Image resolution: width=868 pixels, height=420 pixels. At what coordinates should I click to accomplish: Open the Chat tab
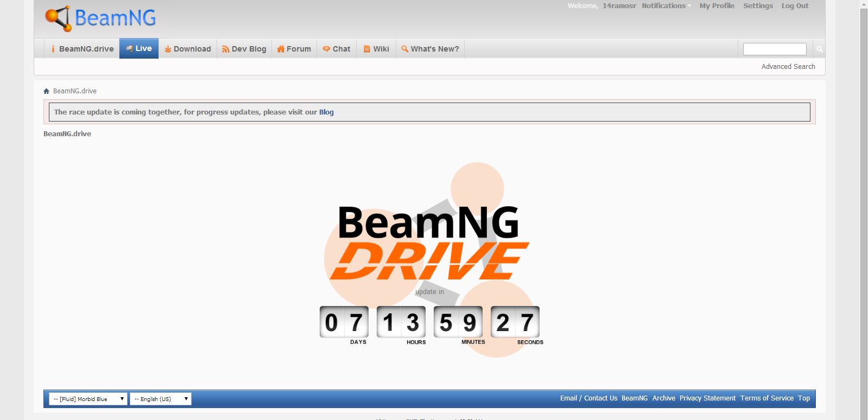(x=337, y=49)
